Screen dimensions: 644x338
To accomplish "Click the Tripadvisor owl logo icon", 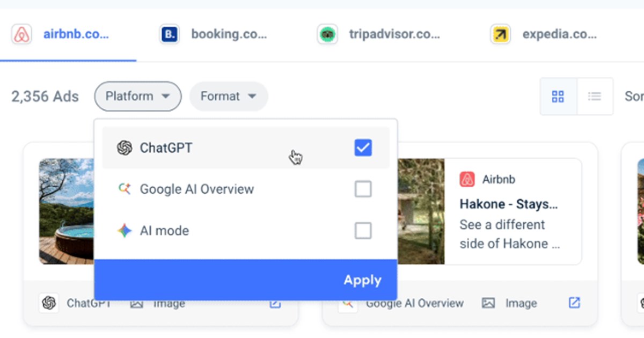I will point(327,35).
